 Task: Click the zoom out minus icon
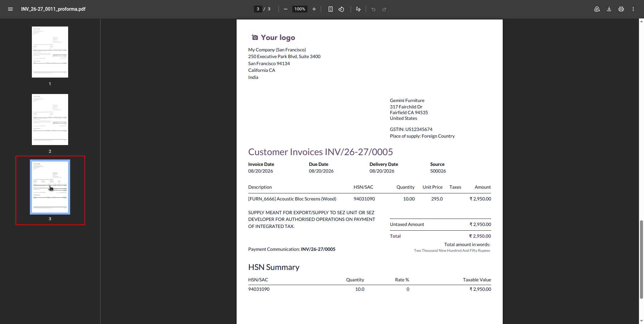[286, 9]
